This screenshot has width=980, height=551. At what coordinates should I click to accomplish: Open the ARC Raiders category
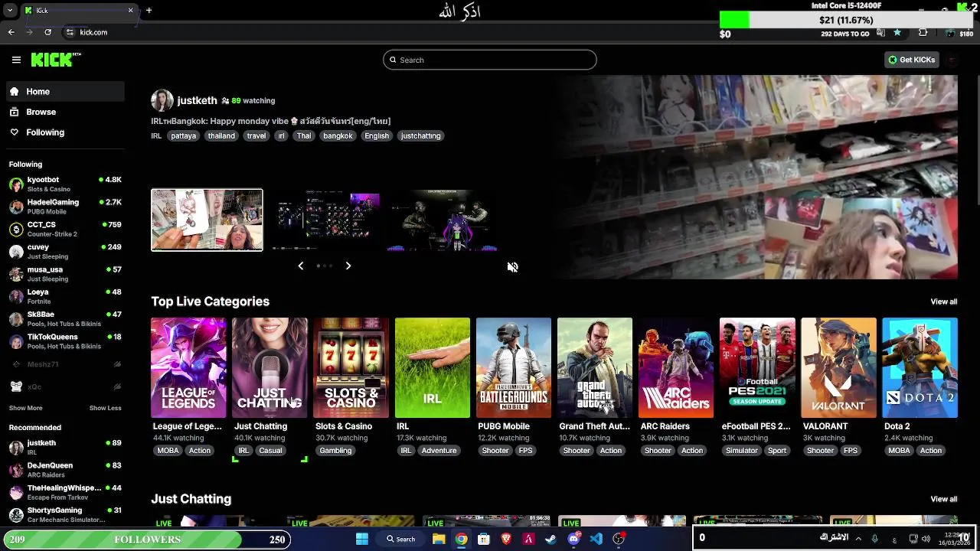tap(676, 367)
